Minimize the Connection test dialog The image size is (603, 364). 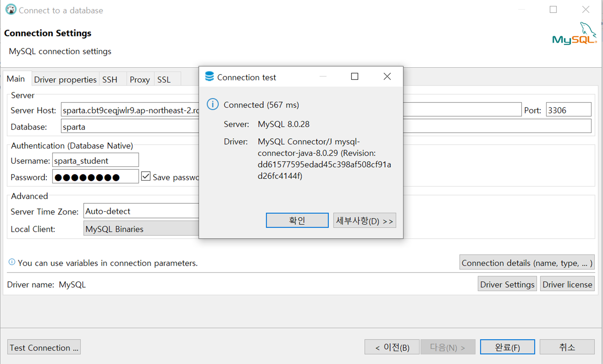click(323, 76)
